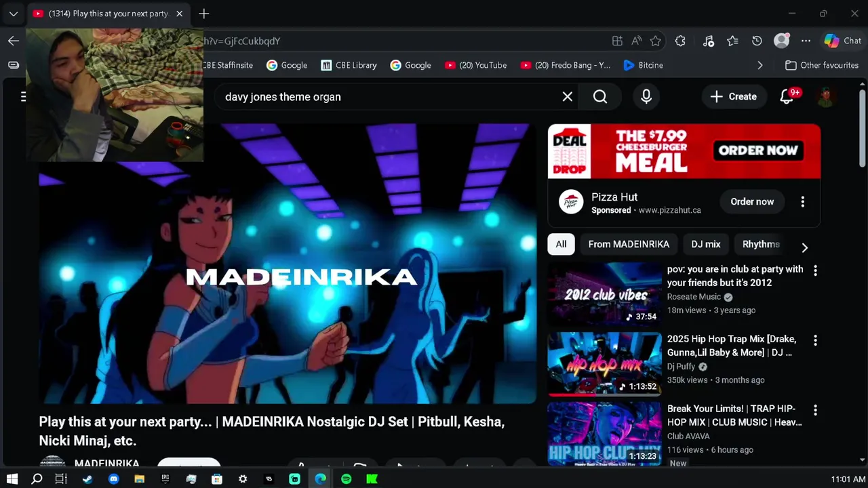Open the YouTube account avatar menu

pos(825,97)
